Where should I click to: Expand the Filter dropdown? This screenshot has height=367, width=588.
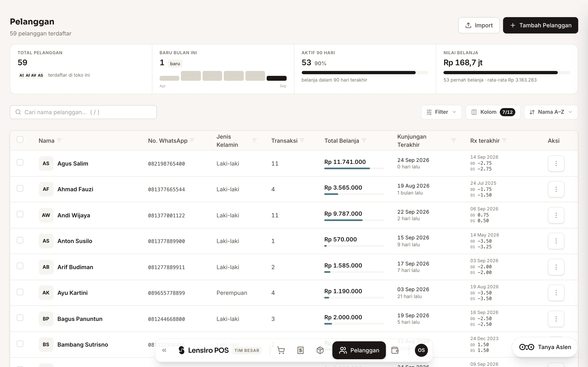[x=441, y=112]
